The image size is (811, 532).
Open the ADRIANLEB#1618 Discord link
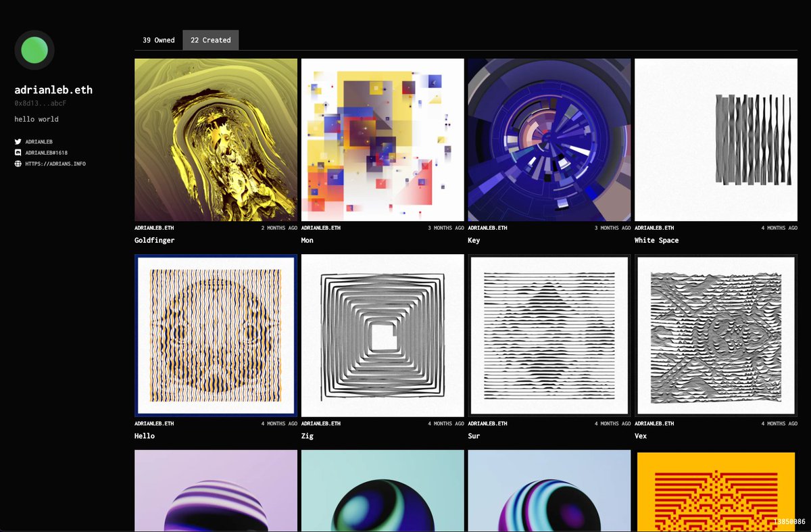click(x=47, y=153)
